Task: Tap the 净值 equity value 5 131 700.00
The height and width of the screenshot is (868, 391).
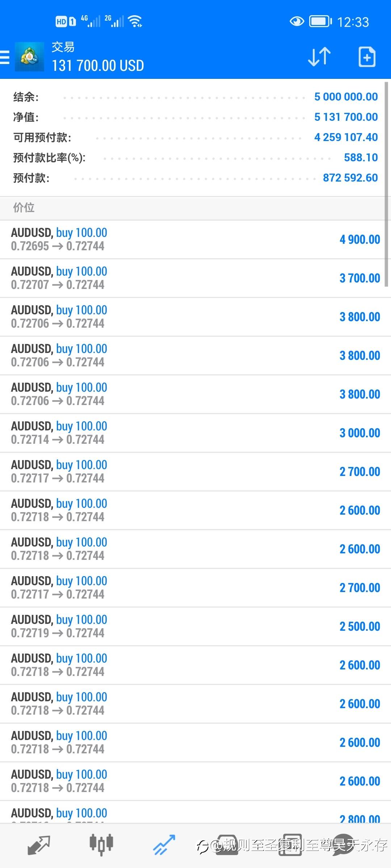Action: (346, 117)
